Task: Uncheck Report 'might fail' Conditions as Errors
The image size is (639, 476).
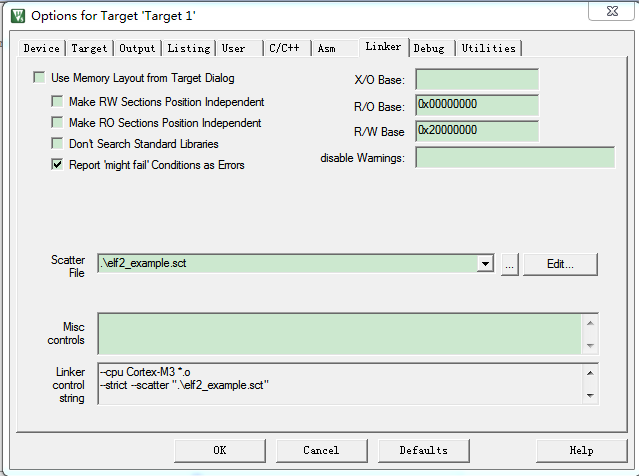Action: (x=57, y=165)
